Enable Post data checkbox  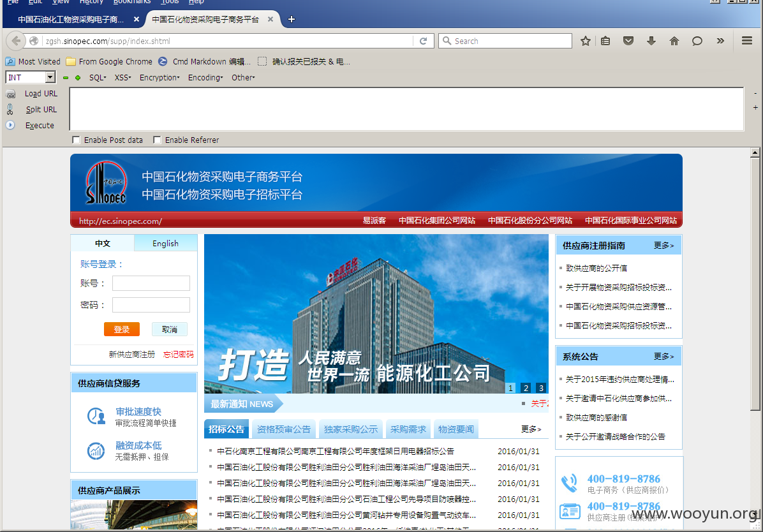[x=76, y=140]
